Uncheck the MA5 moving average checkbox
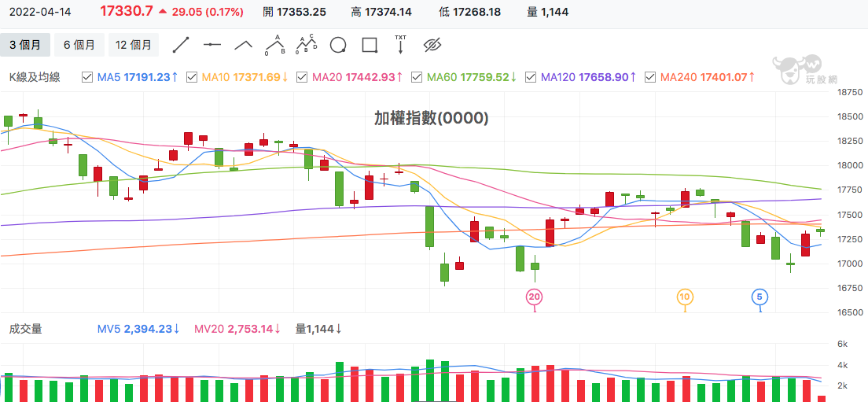 (x=87, y=78)
